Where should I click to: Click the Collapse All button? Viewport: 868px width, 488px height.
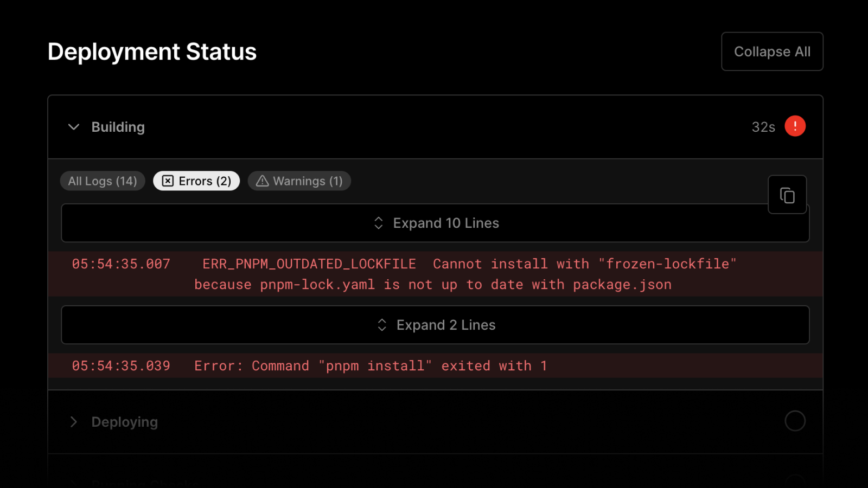tap(772, 52)
